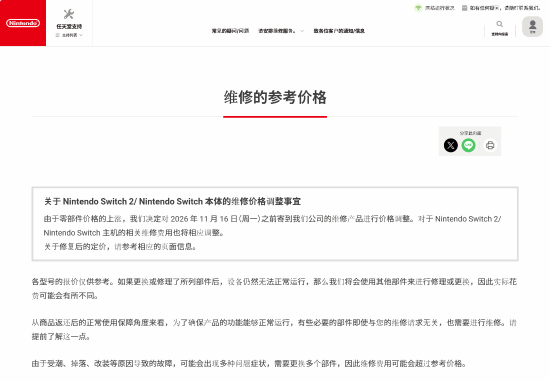The height and width of the screenshot is (382, 550).
Task: Click the paragraph starting with 由于受潮、掉落、改装
Action: pos(249,363)
